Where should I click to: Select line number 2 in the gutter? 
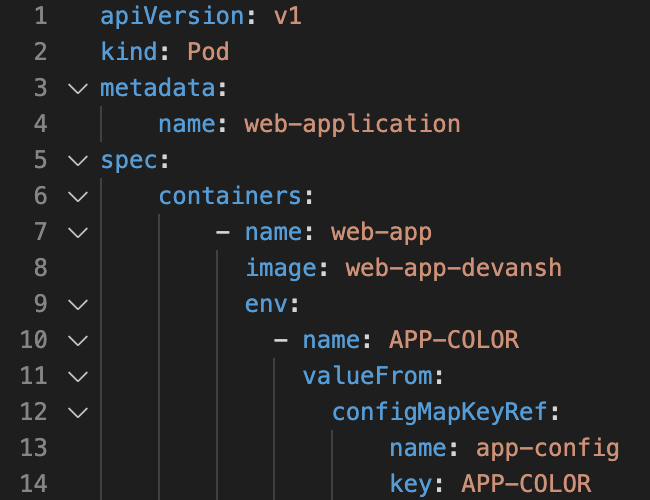[40, 52]
